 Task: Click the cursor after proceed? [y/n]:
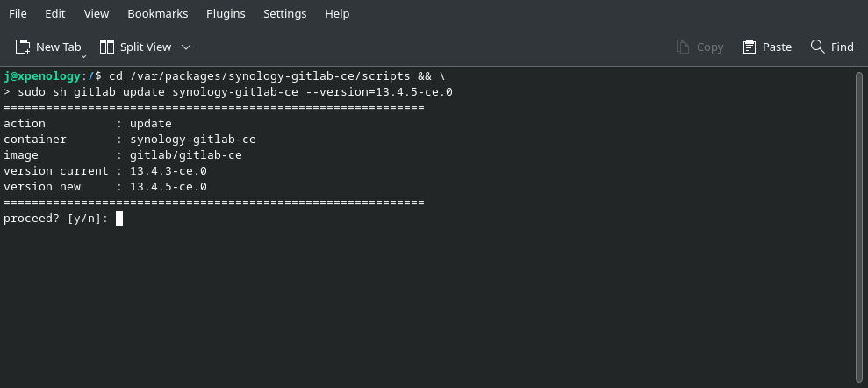(119, 219)
